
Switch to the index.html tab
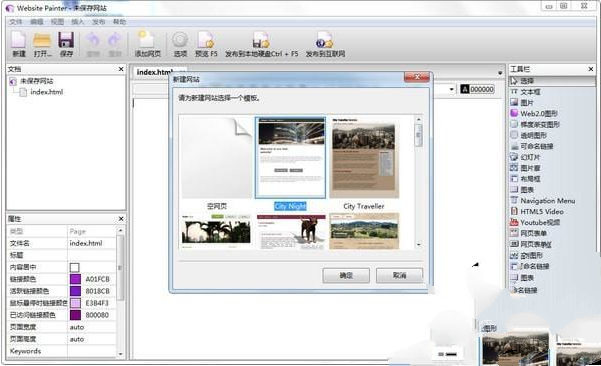[155, 72]
